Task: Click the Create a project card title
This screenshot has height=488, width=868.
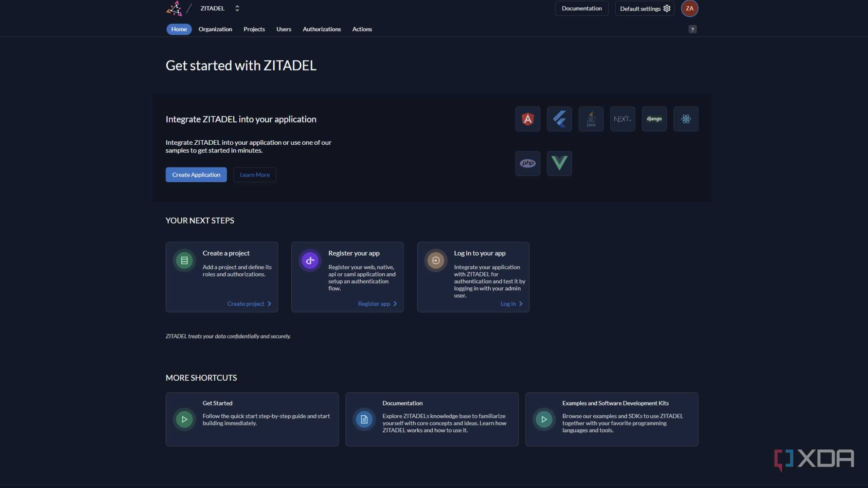Action: (226, 253)
